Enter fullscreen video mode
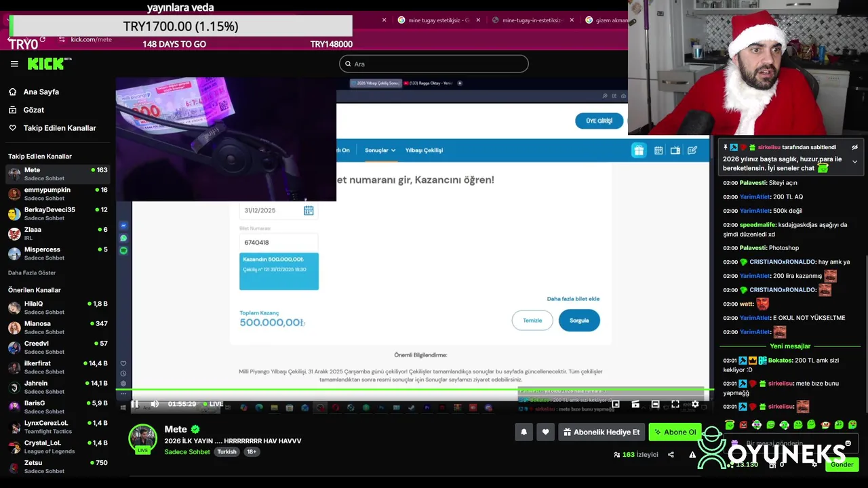Image resolution: width=868 pixels, height=488 pixels. coord(675,404)
